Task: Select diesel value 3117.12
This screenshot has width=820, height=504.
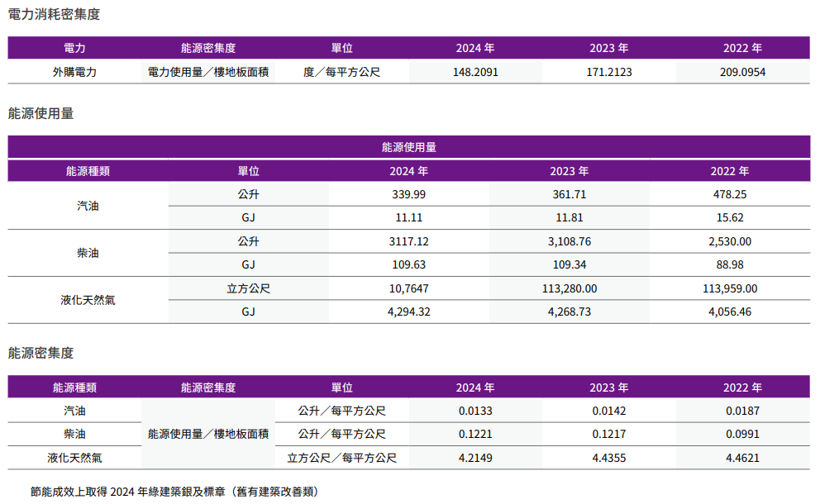Action: click(x=409, y=241)
